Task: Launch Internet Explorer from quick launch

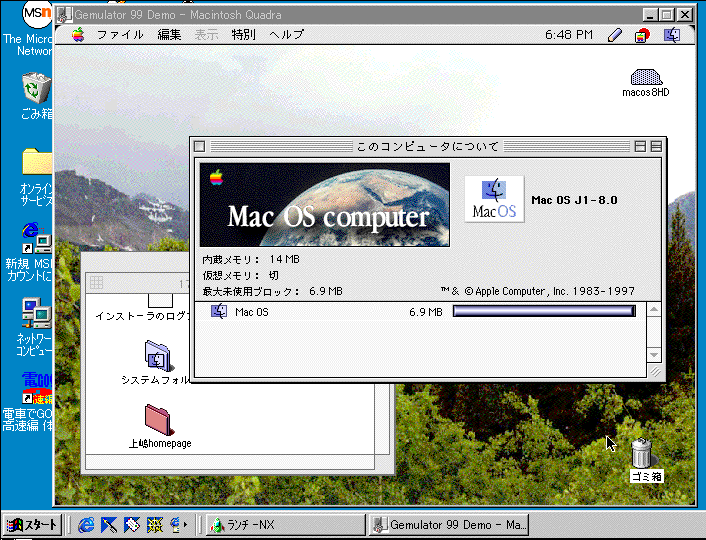Action: [86, 525]
